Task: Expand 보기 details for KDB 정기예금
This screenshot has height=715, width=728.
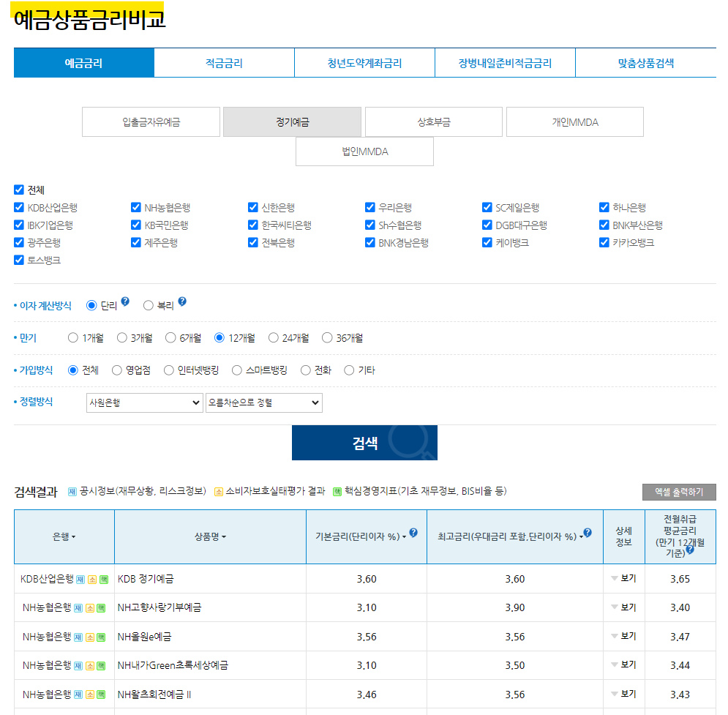Action: [x=623, y=578]
